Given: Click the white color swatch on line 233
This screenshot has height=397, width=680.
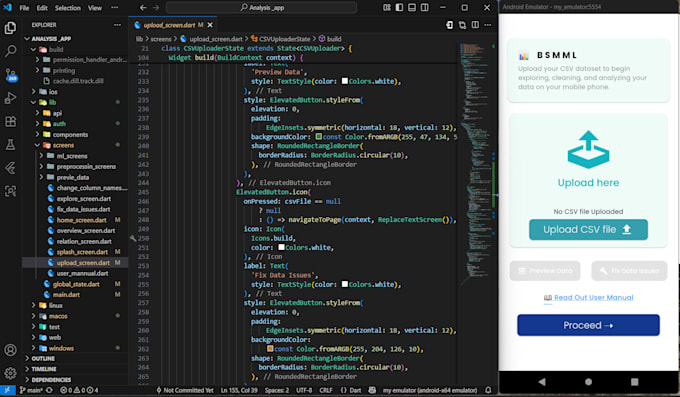Looking at the screenshot, I should 345,81.
